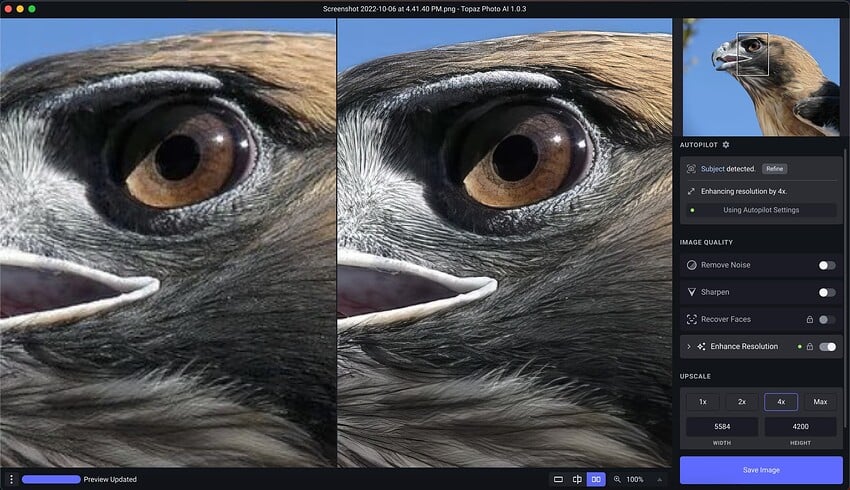Open the 100% zoom level dropdown
The height and width of the screenshot is (490, 850).
tap(635, 479)
